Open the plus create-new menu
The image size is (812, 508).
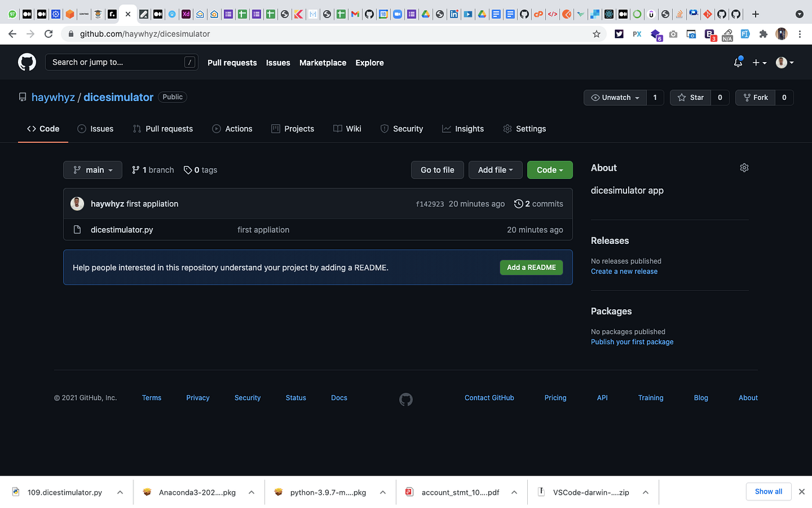(x=759, y=63)
